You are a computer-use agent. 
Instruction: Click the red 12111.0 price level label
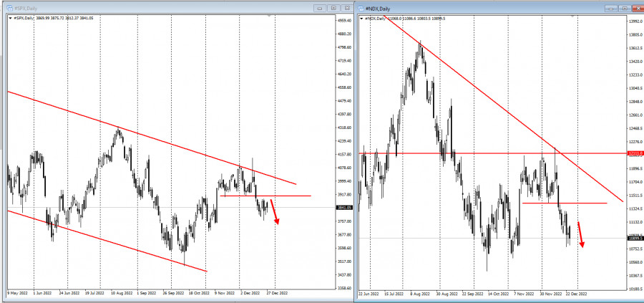pos(635,153)
